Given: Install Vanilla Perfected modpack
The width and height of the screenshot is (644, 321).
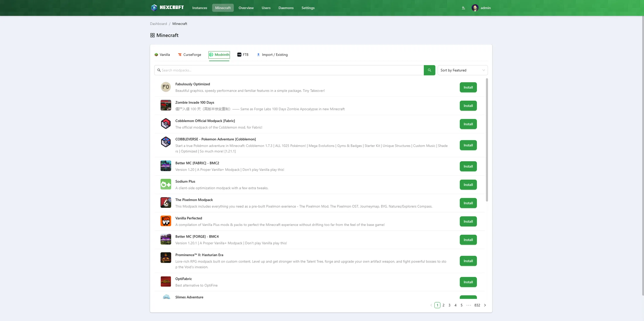Looking at the screenshot, I should (x=468, y=222).
